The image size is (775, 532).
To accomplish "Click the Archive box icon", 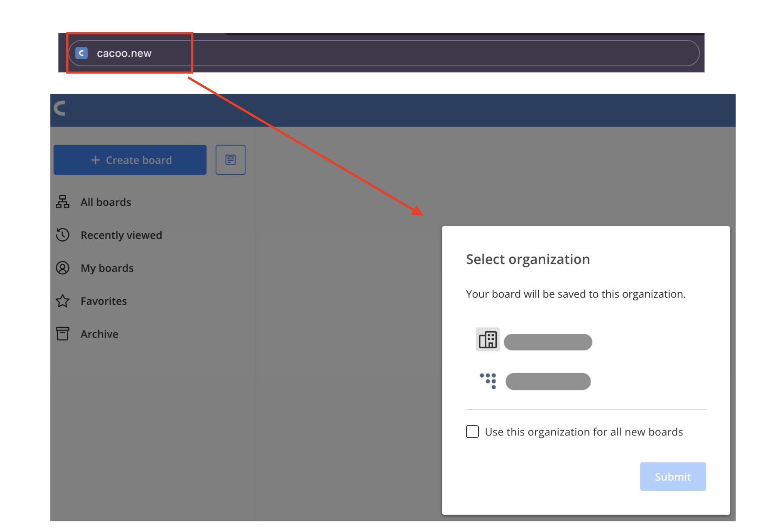I will pyautogui.click(x=62, y=334).
